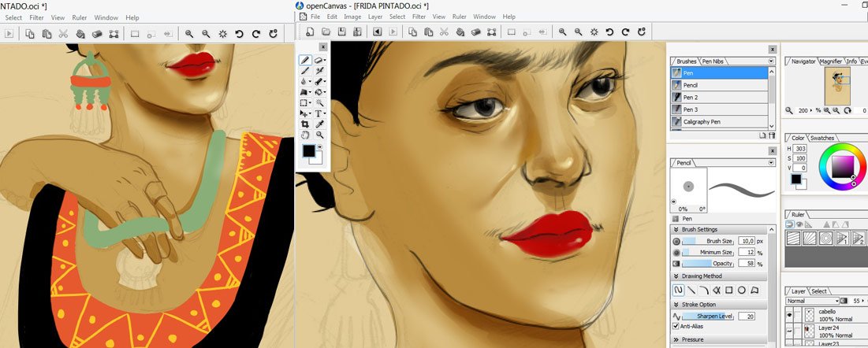
Task: Create new brush in Brushes panel
Action: (762, 135)
